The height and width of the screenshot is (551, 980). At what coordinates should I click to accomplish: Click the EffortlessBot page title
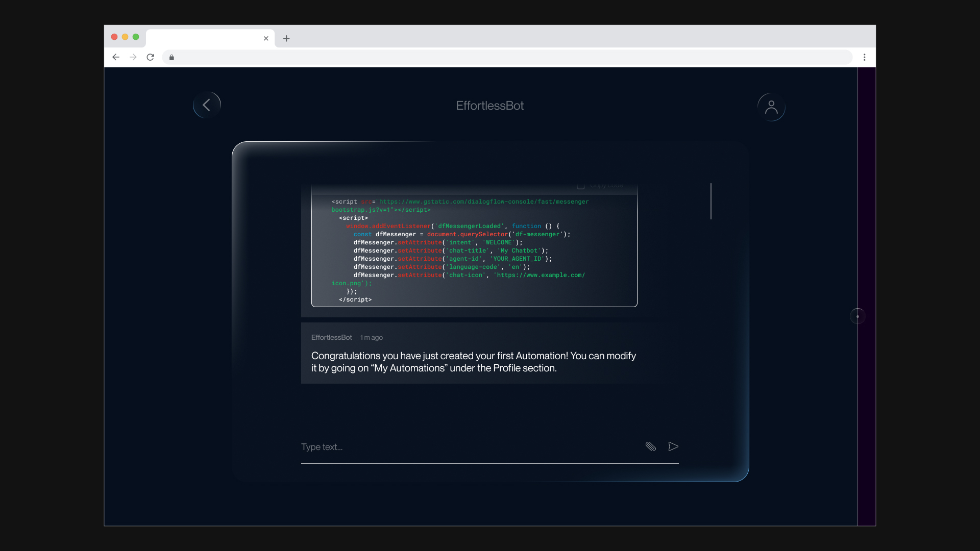(x=489, y=106)
